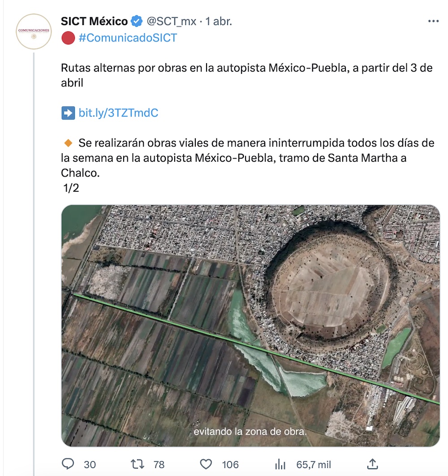This screenshot has width=448, height=476.
Task: Click the blue verified badge
Action: coord(137,21)
